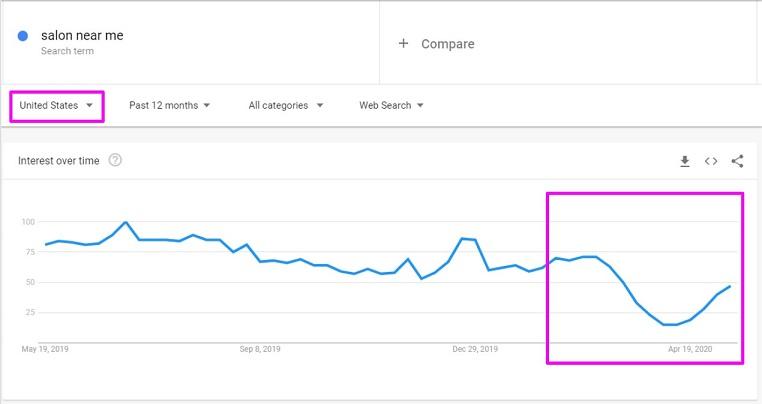The image size is (762, 404).
Task: Click the Interest over time heading
Action: point(58,160)
